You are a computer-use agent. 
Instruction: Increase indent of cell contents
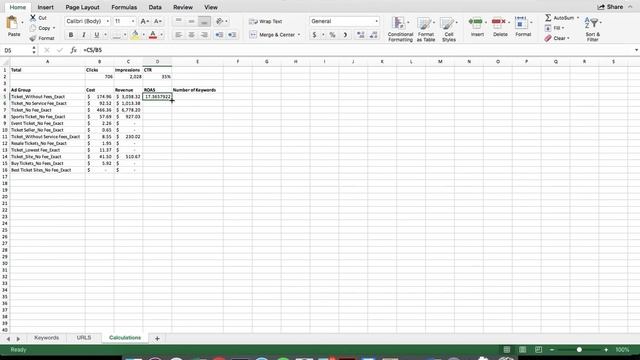232,35
